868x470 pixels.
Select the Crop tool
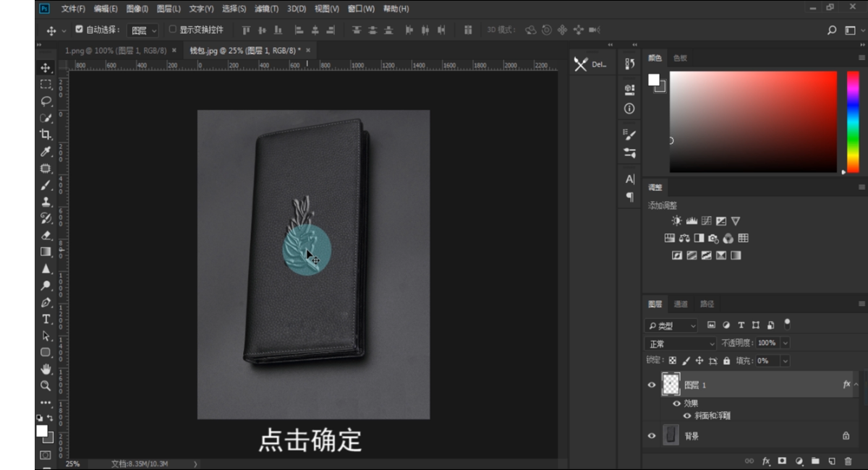[x=46, y=134]
